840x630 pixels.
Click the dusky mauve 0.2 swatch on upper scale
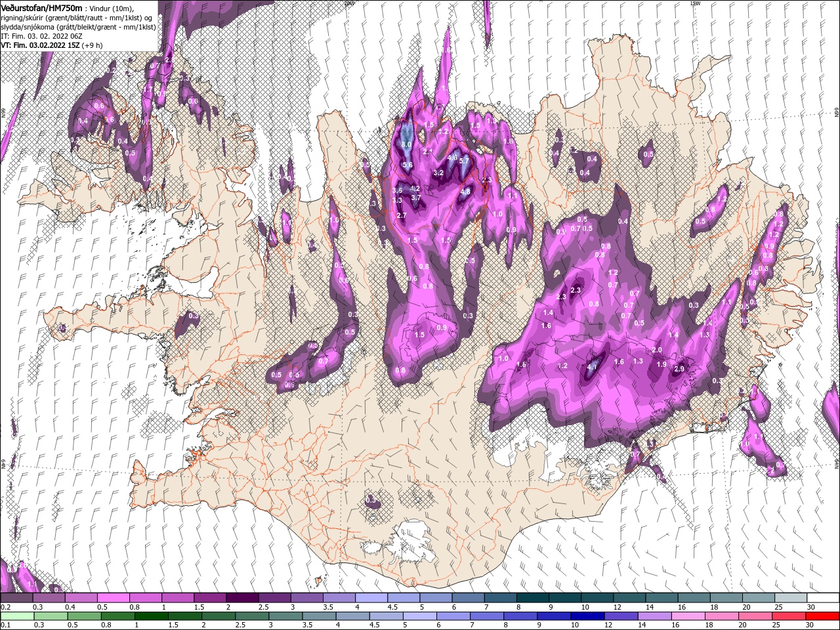[16, 598]
